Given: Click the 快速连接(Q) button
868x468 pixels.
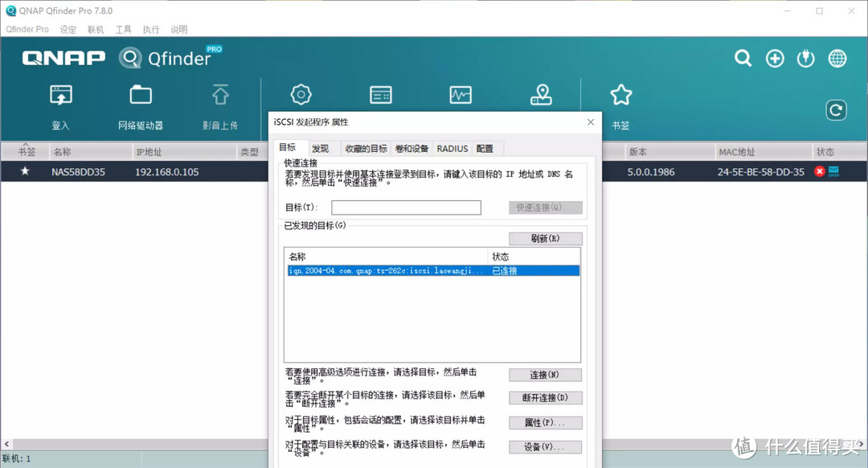Looking at the screenshot, I should click(x=545, y=207).
